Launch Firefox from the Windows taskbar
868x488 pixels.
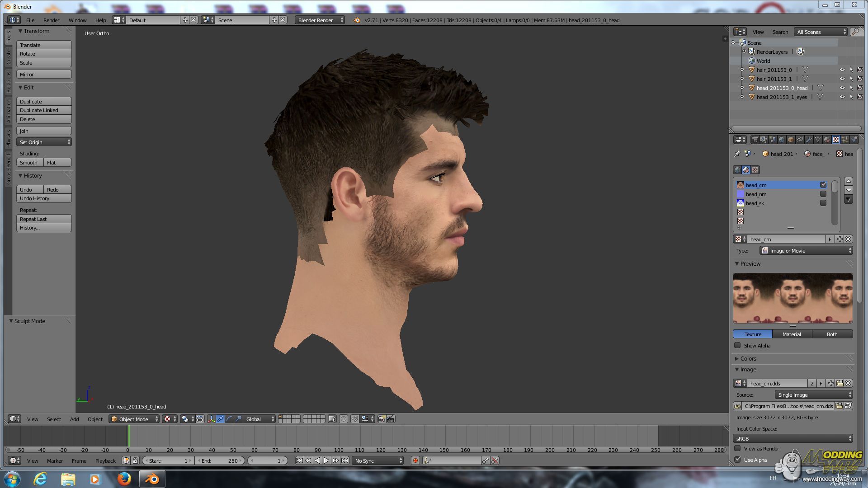[124, 479]
